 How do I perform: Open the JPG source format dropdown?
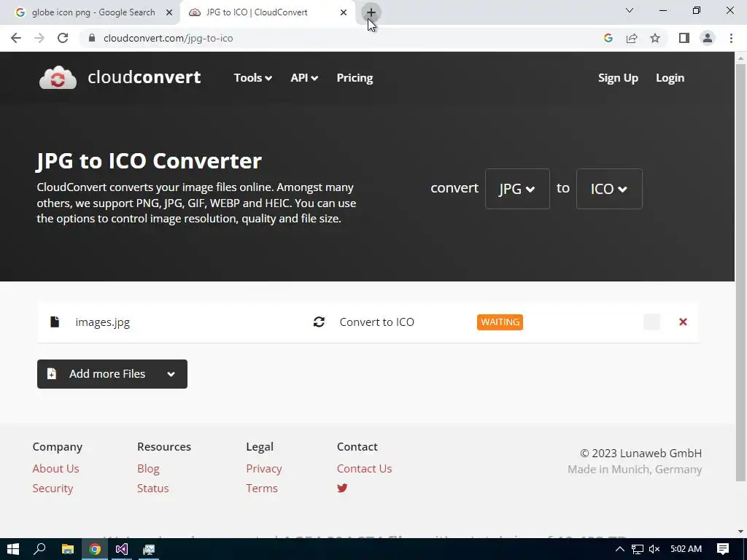click(x=517, y=189)
